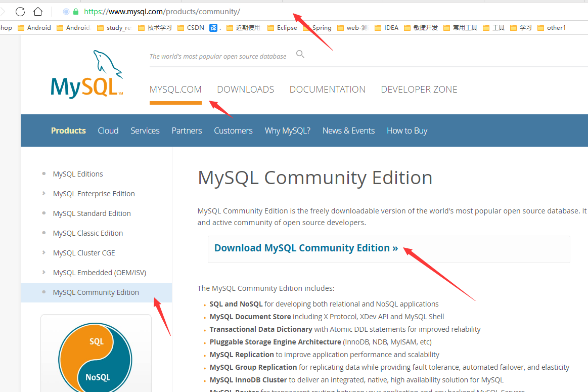This screenshot has width=588, height=392.
Task: Go to the browser home page icon
Action: click(38, 12)
